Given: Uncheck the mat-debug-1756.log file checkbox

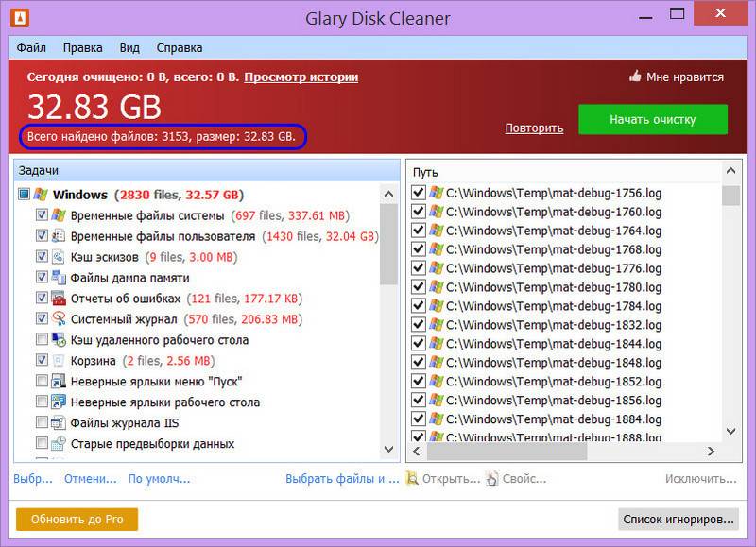Looking at the screenshot, I should pos(419,193).
